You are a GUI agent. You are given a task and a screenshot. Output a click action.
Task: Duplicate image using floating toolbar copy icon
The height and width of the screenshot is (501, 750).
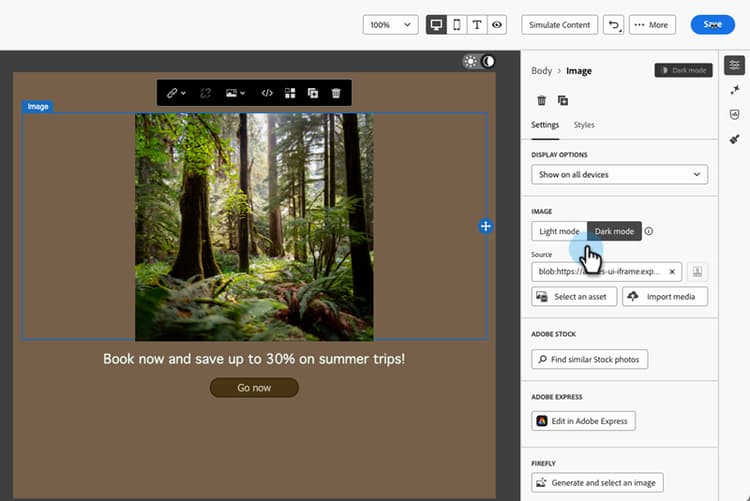coord(313,93)
